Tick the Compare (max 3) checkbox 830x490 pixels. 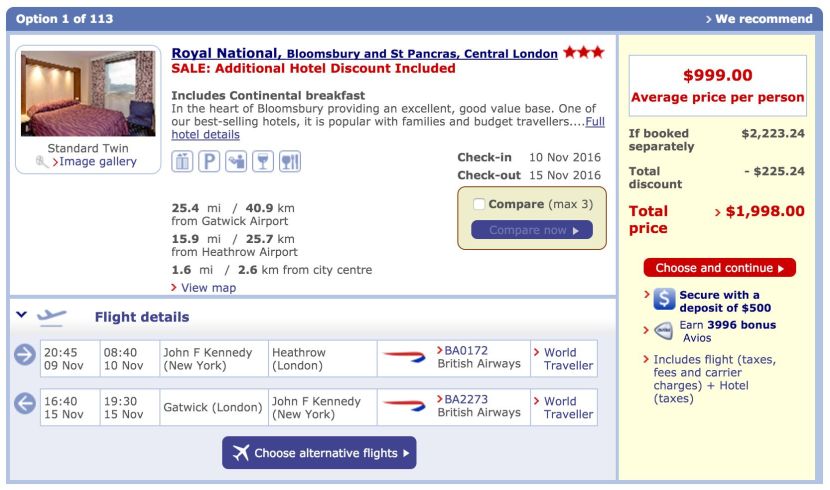click(479, 204)
